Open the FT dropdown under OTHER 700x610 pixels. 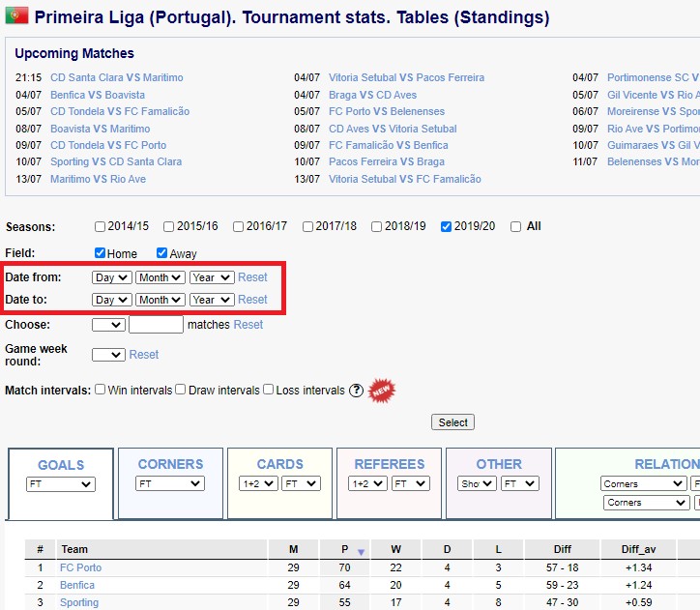(x=519, y=483)
